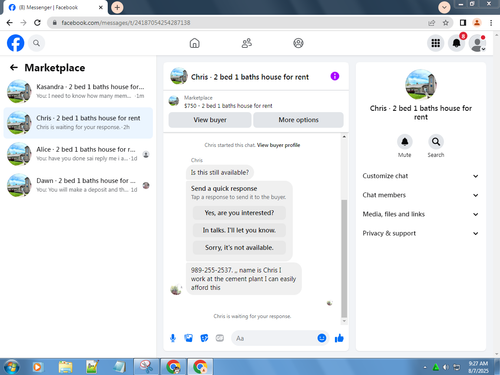Open Facebook search magnifier
This screenshot has height=375, width=500.
(x=36, y=43)
